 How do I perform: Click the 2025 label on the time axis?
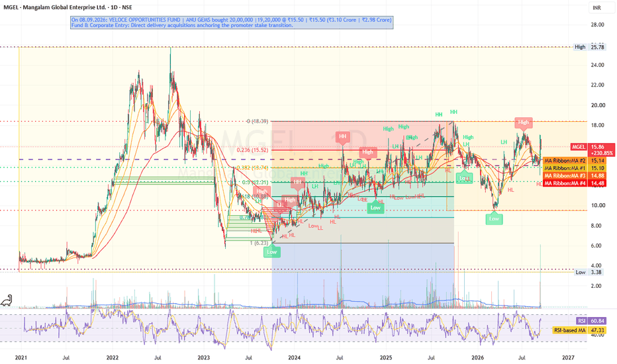[x=385, y=357]
